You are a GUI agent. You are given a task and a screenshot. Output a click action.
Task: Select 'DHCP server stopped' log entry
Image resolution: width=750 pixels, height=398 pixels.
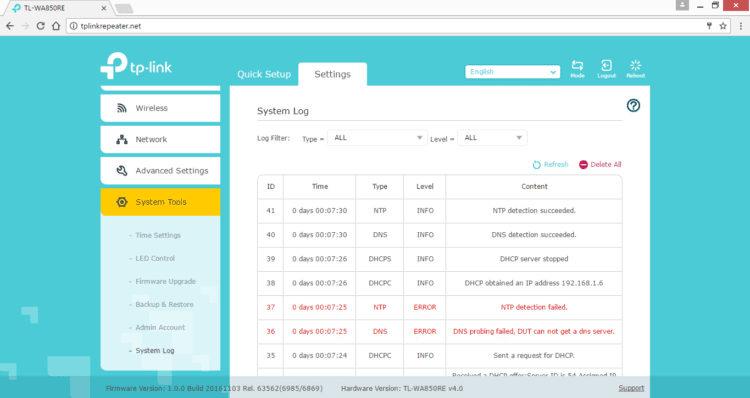[534, 259]
